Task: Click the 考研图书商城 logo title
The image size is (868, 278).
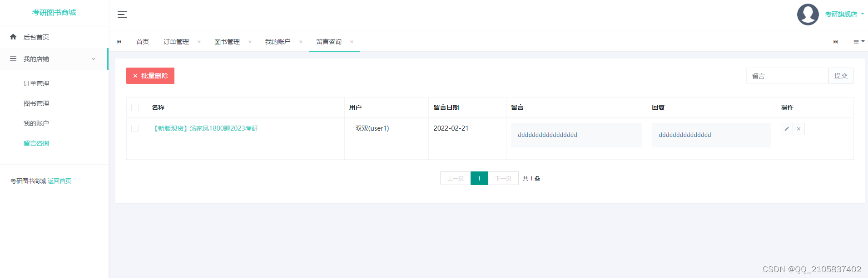Action: click(x=54, y=13)
